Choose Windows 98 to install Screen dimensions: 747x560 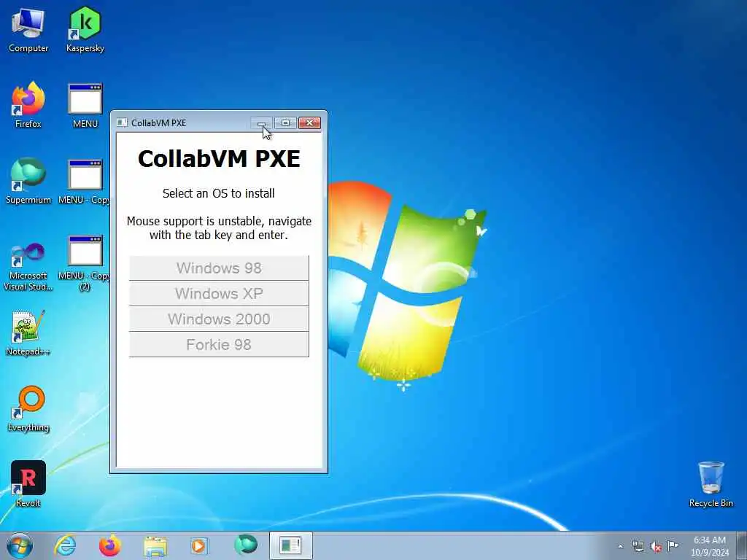coord(219,268)
